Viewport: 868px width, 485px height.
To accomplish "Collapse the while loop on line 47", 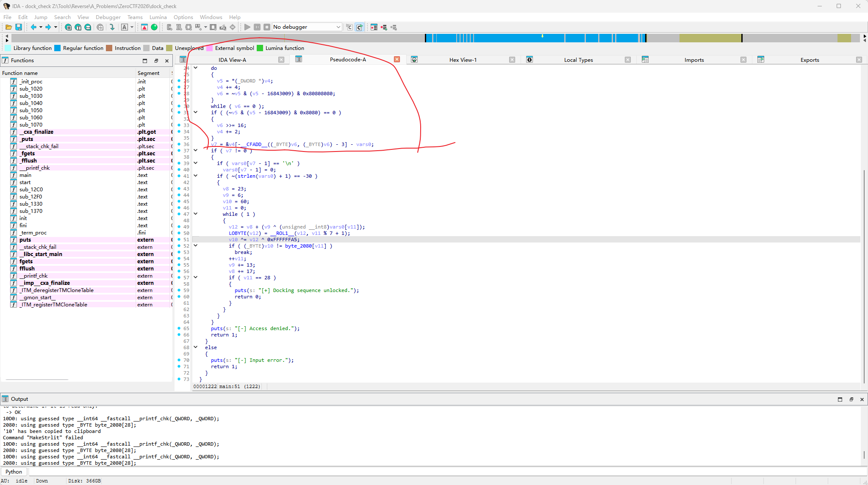I will point(196,214).
